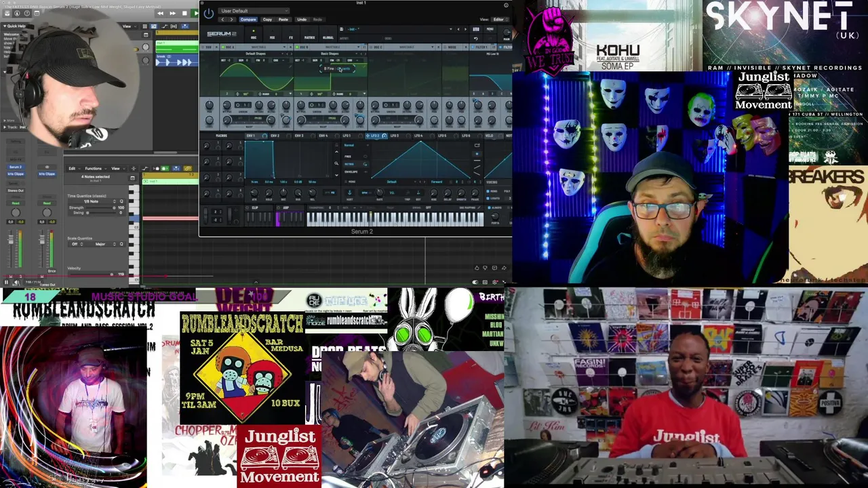This screenshot has width=868, height=488.
Task: Click the envelope zoom magnifier icon
Action: coord(336,163)
